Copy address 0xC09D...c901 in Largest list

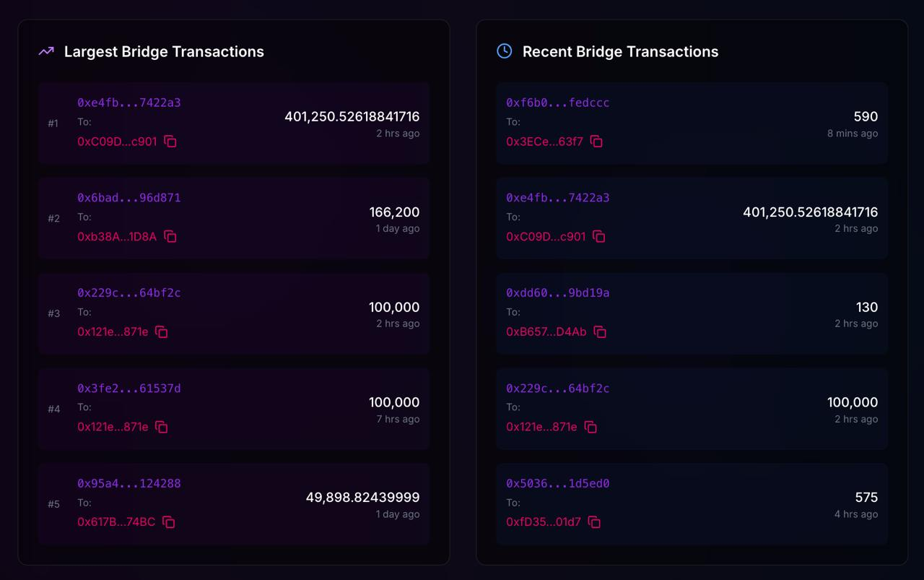tap(170, 142)
